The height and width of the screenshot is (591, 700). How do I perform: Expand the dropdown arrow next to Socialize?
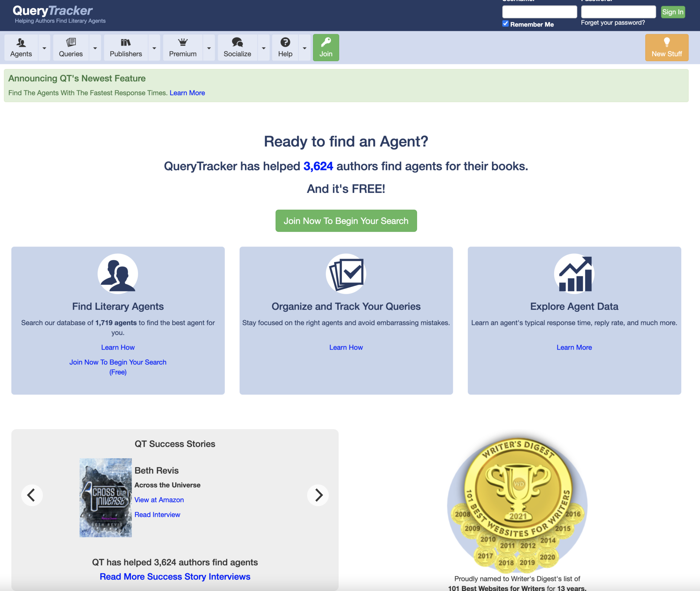(x=264, y=48)
